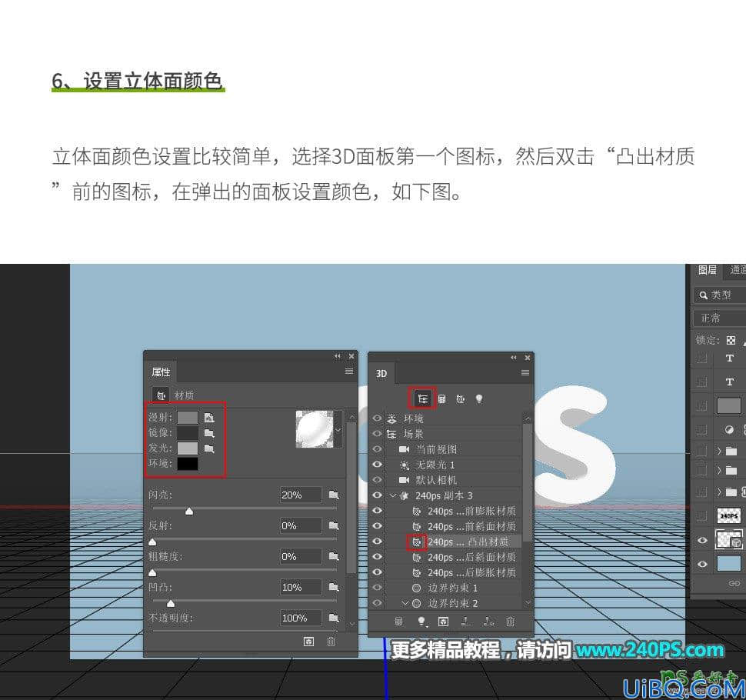This screenshot has height=700, width=746.
Task: Filter 3D panel by materials icon
Action: click(x=460, y=398)
